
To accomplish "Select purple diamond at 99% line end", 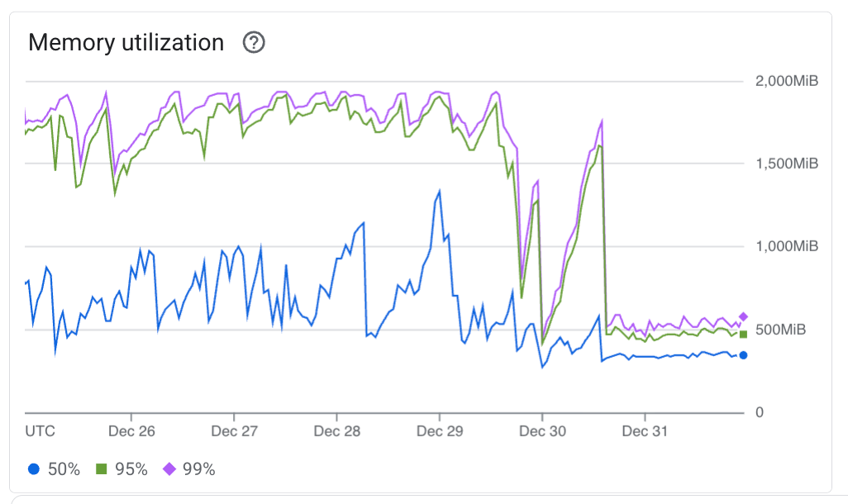I will (x=743, y=316).
